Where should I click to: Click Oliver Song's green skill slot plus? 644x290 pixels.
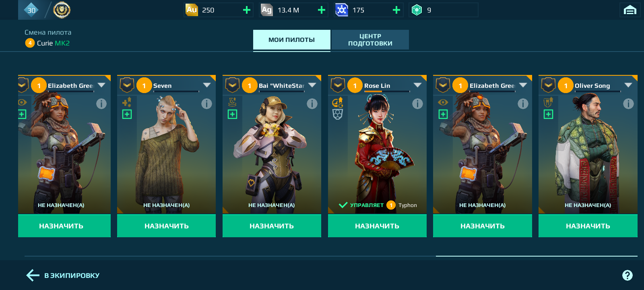[x=548, y=114]
